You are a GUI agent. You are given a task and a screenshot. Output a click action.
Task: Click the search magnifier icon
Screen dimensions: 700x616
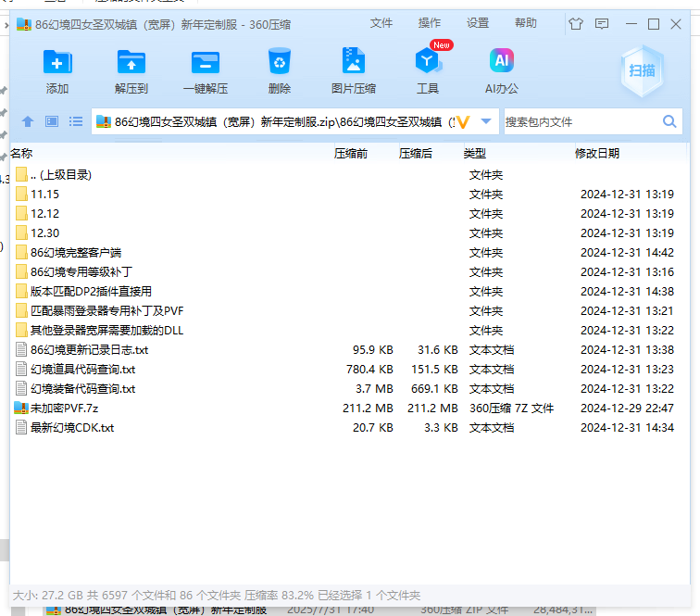(x=669, y=121)
